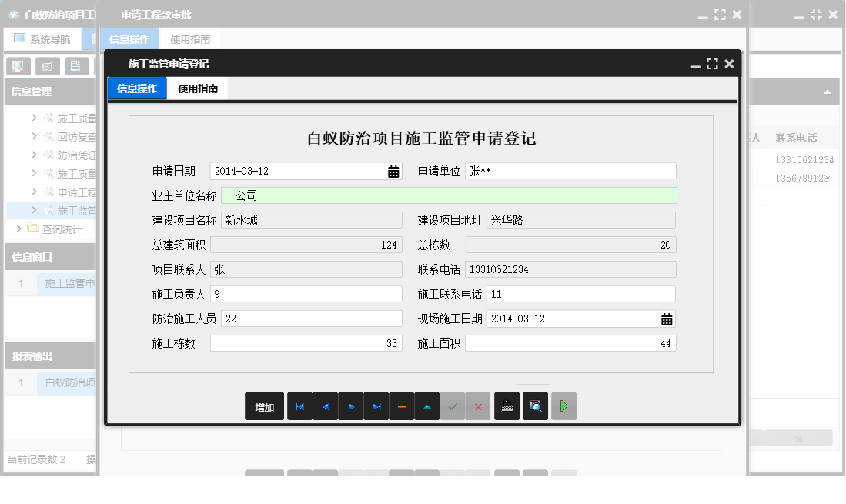This screenshot has height=504, width=846.
Task: Jump to the last record
Action: click(x=376, y=406)
